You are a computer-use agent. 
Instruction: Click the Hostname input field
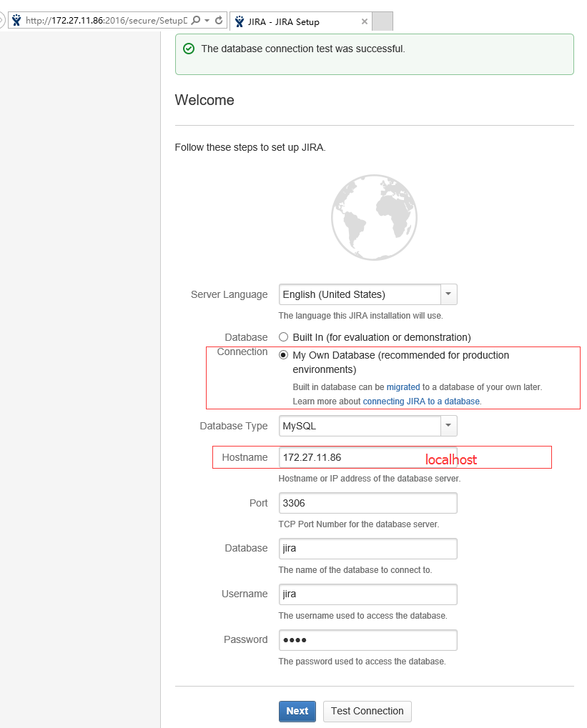point(368,457)
